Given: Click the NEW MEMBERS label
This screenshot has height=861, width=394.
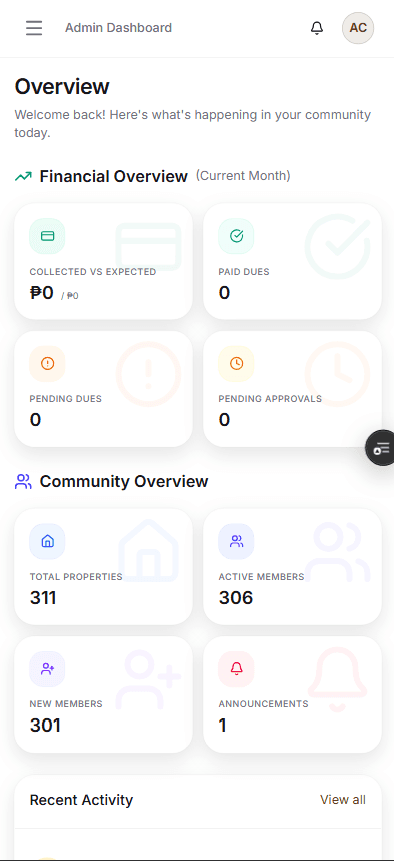Looking at the screenshot, I should tap(66, 704).
